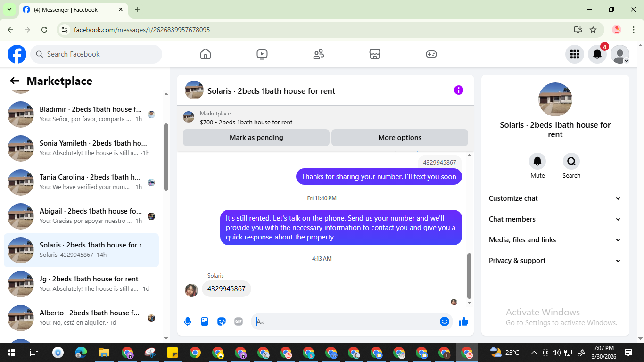Open Facebook home logo
This screenshot has width=644, height=362.
pyautogui.click(x=17, y=54)
